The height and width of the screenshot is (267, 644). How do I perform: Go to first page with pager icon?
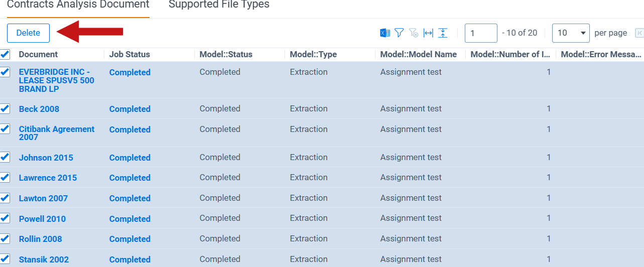[x=639, y=33]
